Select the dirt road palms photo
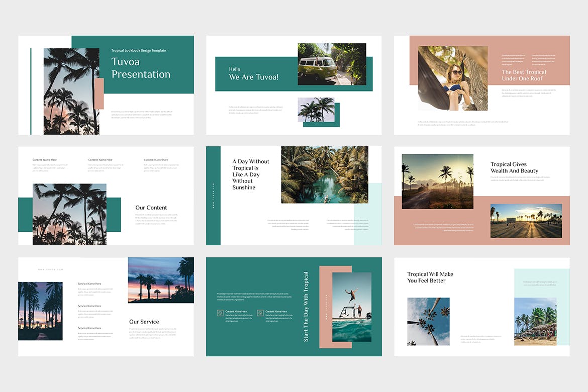The width and height of the screenshot is (588, 392). point(437,182)
